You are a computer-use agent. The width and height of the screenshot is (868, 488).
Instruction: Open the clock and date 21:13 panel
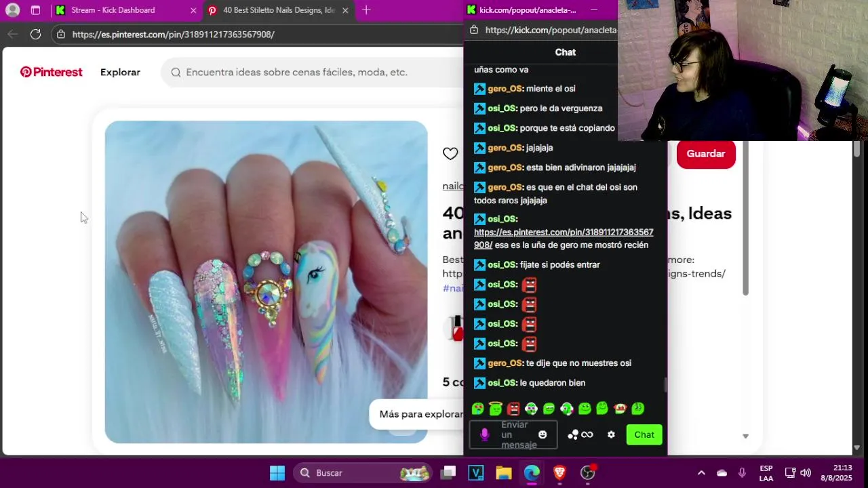point(836,473)
